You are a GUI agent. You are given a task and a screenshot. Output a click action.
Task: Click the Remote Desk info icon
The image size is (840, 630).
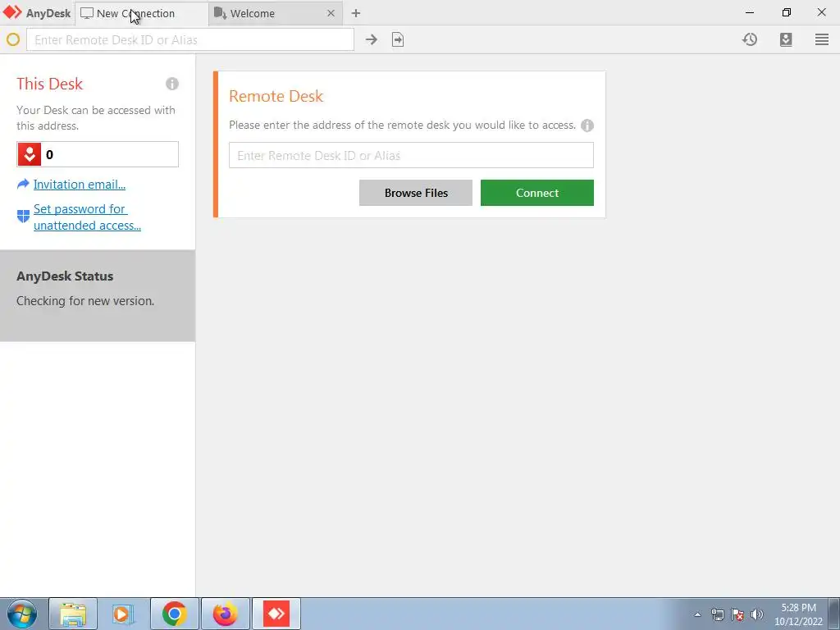coord(587,126)
